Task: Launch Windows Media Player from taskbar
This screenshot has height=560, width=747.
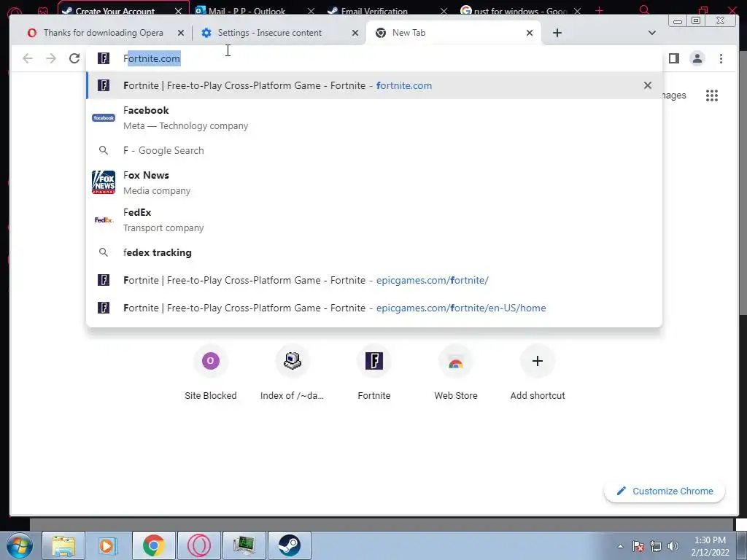Action: [108, 545]
